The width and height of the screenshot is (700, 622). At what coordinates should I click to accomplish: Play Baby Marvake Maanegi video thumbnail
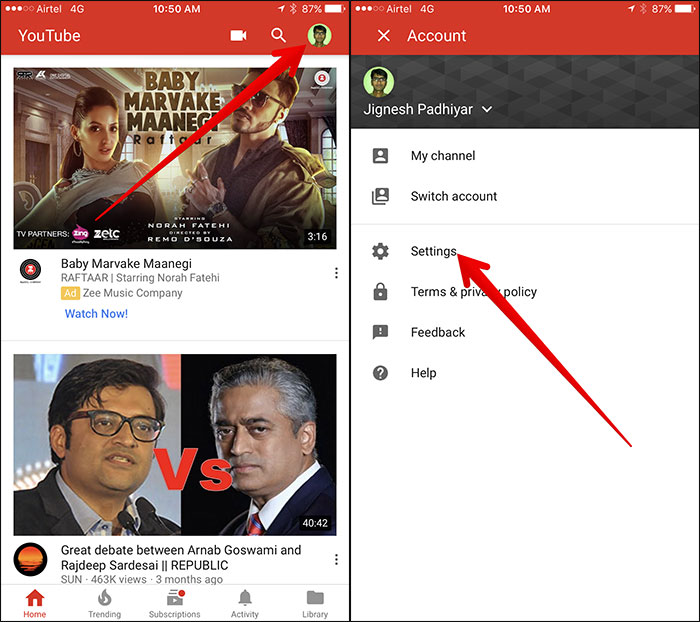[175, 158]
